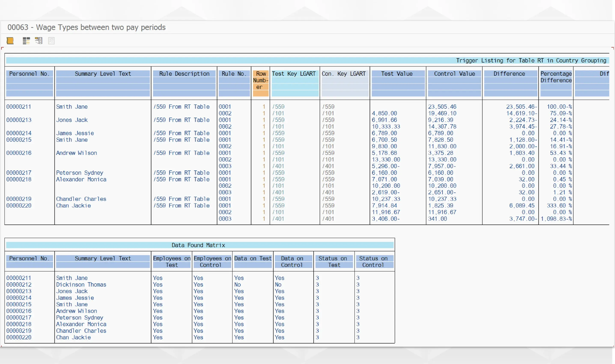Click the Test Value column header
This screenshot has height=364, width=615.
[x=397, y=74]
